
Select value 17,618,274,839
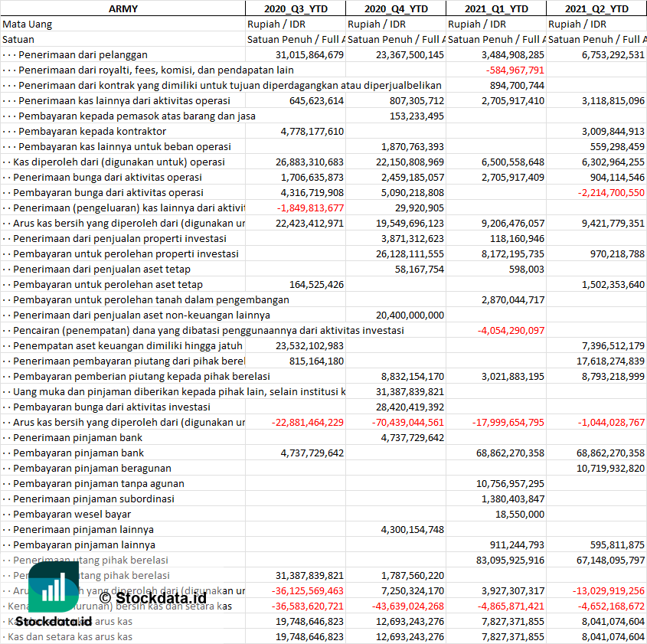click(x=611, y=361)
